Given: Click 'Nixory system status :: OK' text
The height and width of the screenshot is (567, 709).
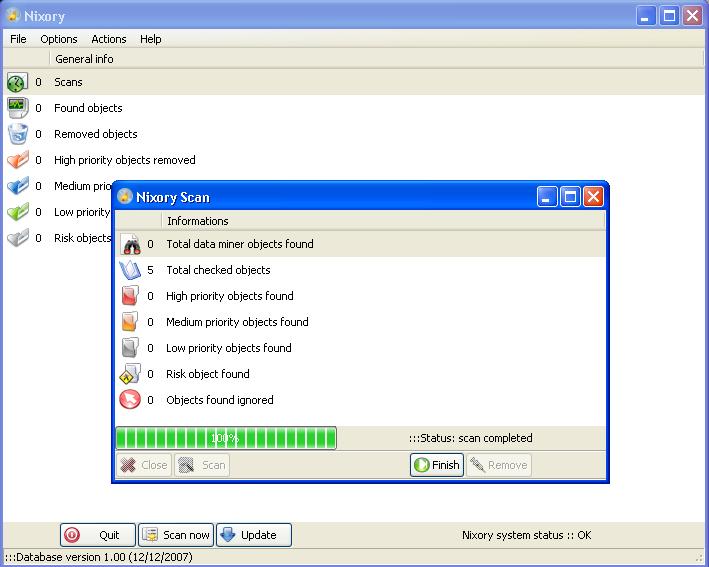Looking at the screenshot, I should pos(527,535).
